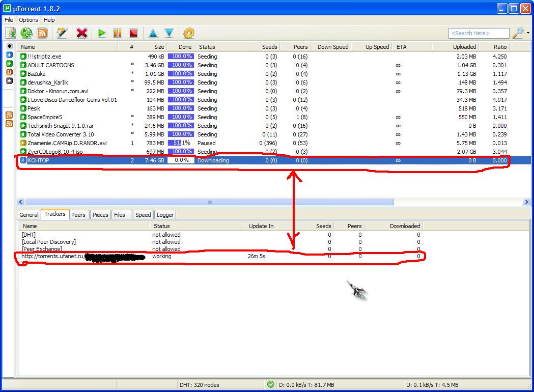
Task: Select the Znamenie.CAMRip.D.RANDR.avi torrent
Action: tap(67, 143)
